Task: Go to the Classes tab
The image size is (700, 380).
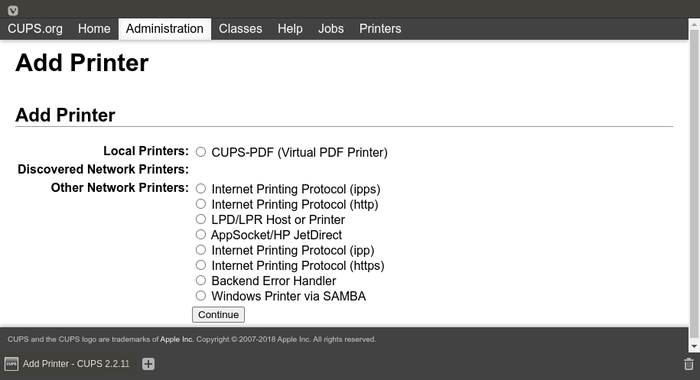Action: pos(240,29)
